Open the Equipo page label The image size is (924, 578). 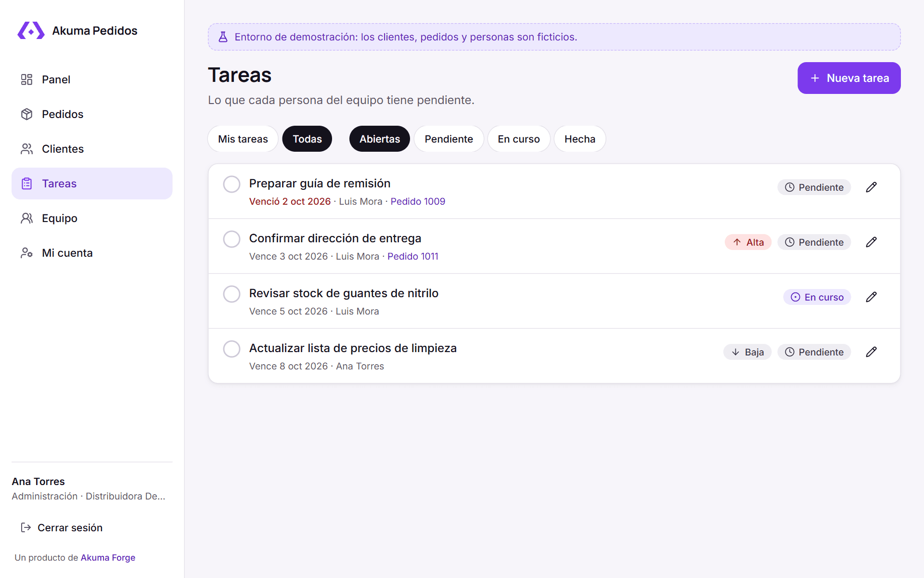[60, 218]
